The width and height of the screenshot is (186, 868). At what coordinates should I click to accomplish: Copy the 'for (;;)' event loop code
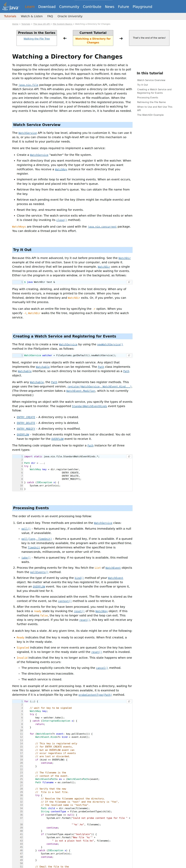[129, 701]
